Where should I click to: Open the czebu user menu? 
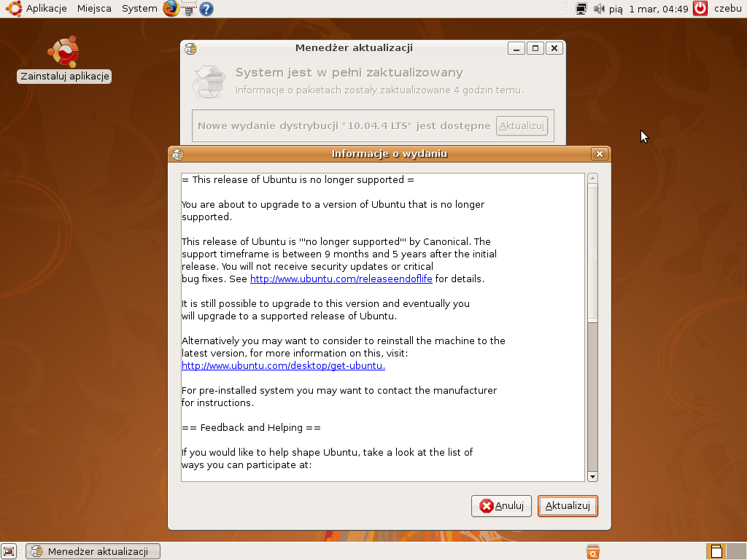click(727, 9)
